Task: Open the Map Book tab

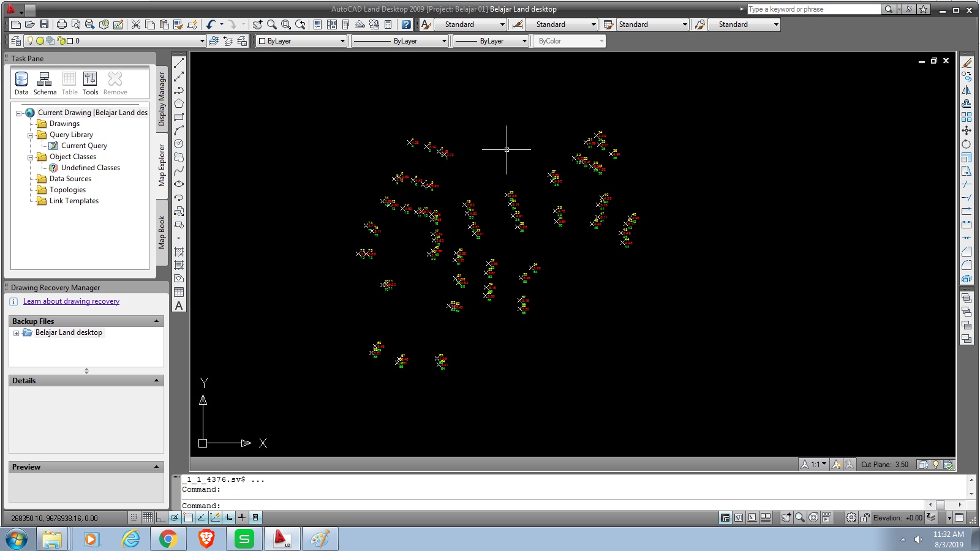Action: tap(162, 232)
